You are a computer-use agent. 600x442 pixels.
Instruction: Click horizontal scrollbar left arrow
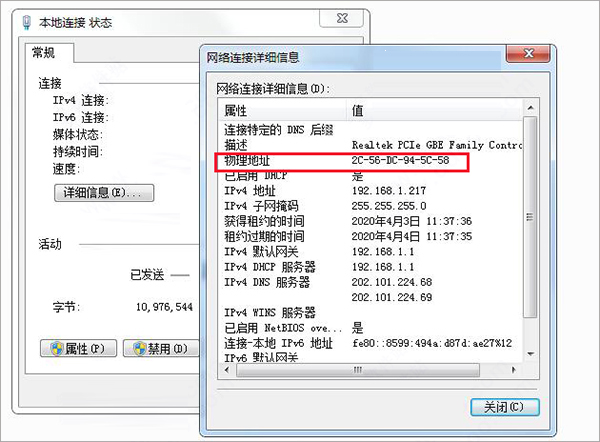pyautogui.click(x=227, y=370)
